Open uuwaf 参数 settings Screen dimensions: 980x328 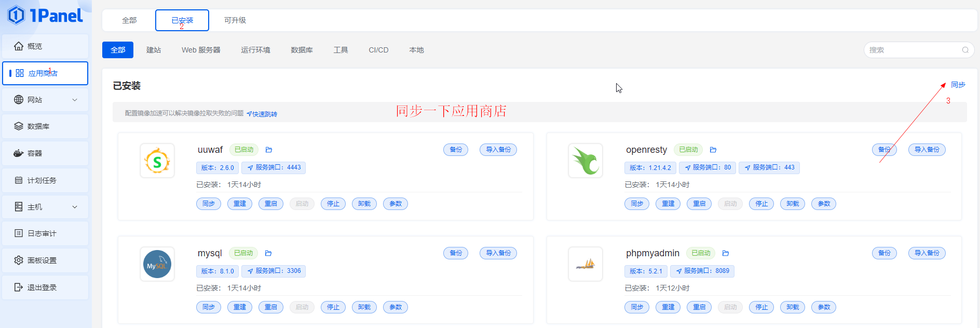coord(396,204)
